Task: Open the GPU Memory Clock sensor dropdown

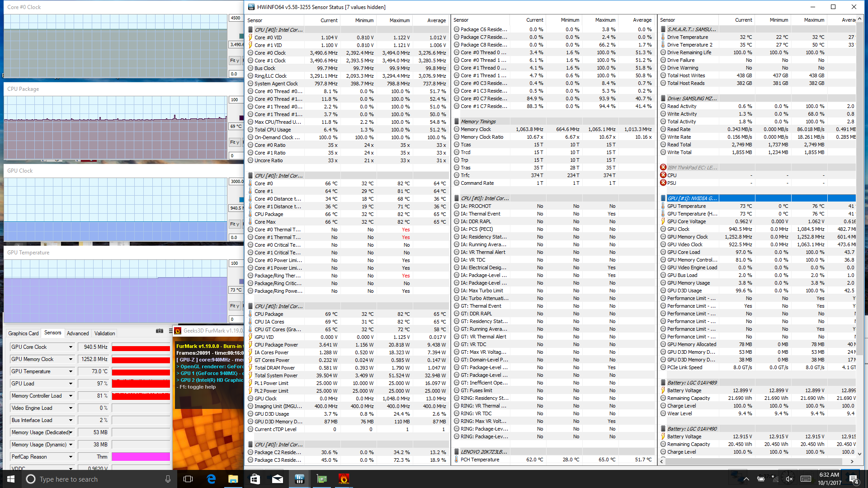Action: point(71,359)
